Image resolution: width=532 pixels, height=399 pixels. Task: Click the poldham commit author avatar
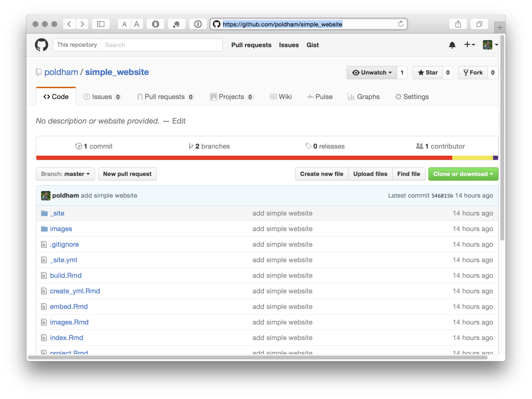click(45, 196)
